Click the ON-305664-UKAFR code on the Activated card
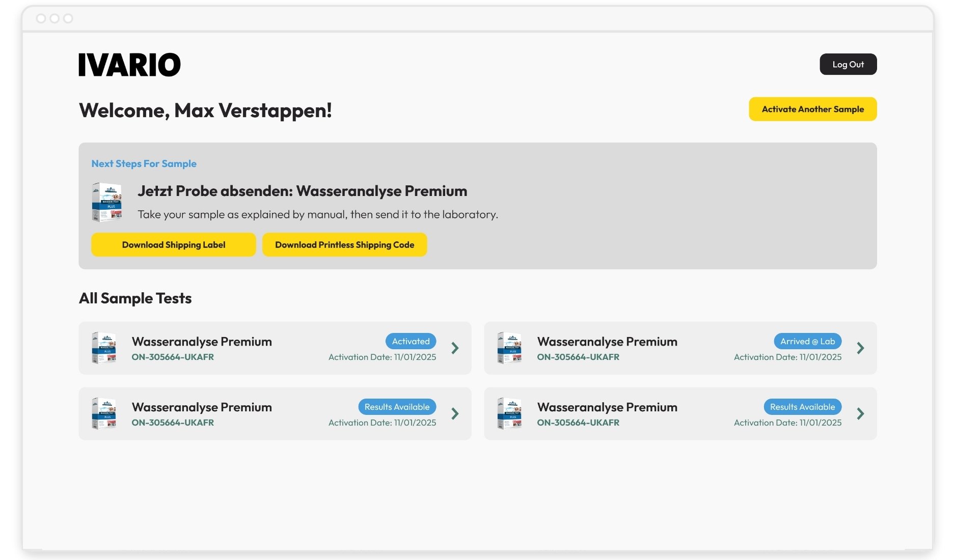Screen dimensions: 955x560 point(173,357)
